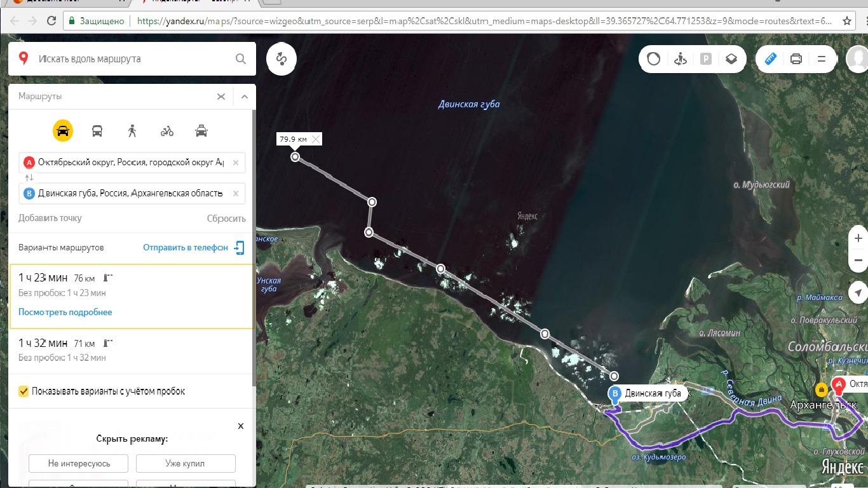The width and height of the screenshot is (868, 488).
Task: Close the ad feedback box
Action: 241,426
